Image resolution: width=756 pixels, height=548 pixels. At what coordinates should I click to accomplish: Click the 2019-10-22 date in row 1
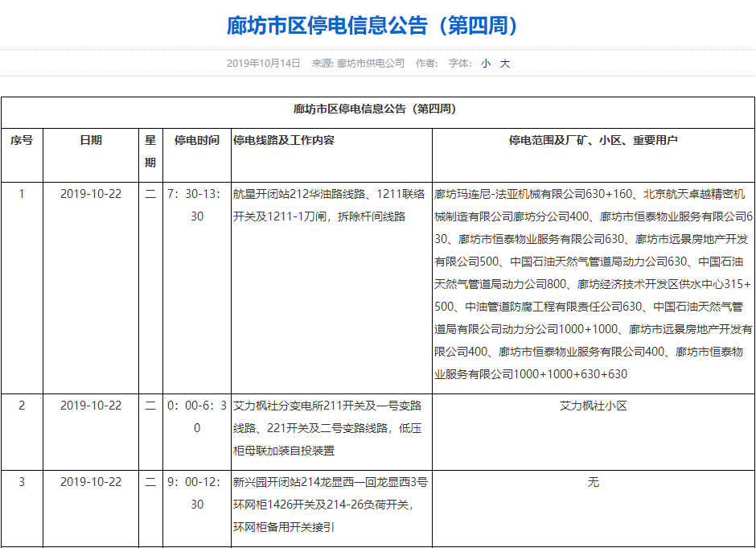click(91, 194)
